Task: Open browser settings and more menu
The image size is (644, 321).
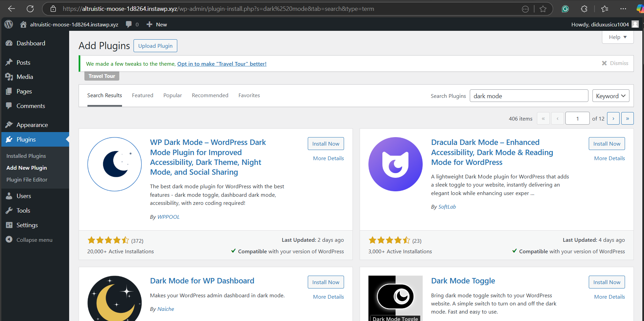Action: [x=623, y=9]
